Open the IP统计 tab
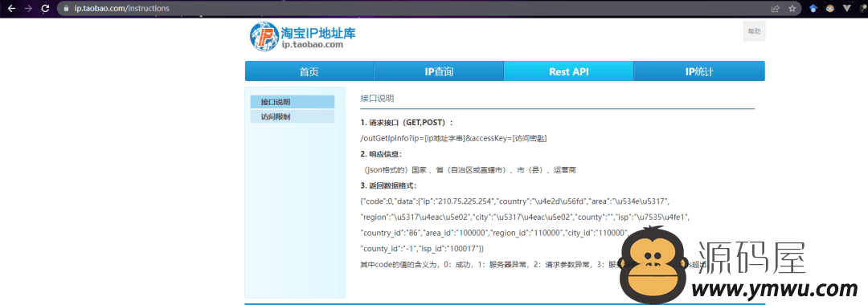 [x=699, y=71]
